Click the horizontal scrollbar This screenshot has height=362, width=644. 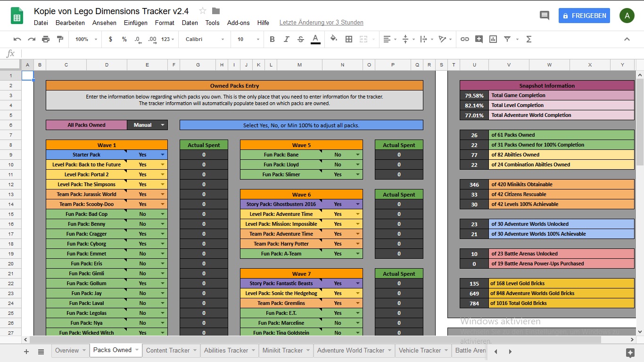click(316, 339)
